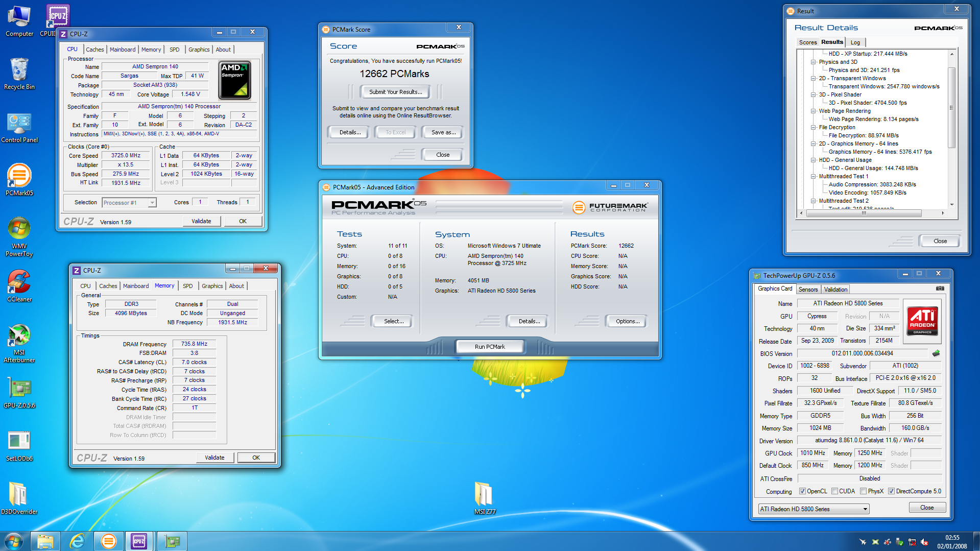Viewport: 980px width, 551px height.
Task: Click Select... under Tests in PCMark05
Action: click(393, 321)
